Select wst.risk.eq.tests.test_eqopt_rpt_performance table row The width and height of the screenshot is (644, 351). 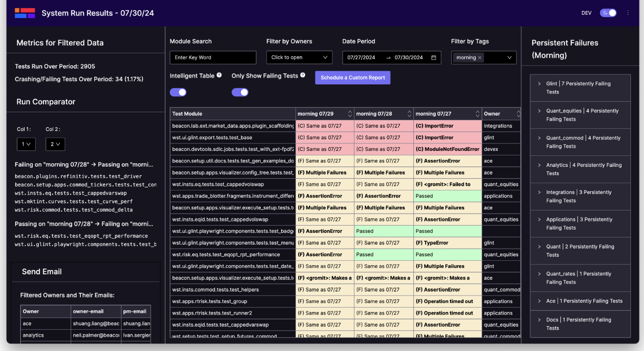tap(345, 255)
